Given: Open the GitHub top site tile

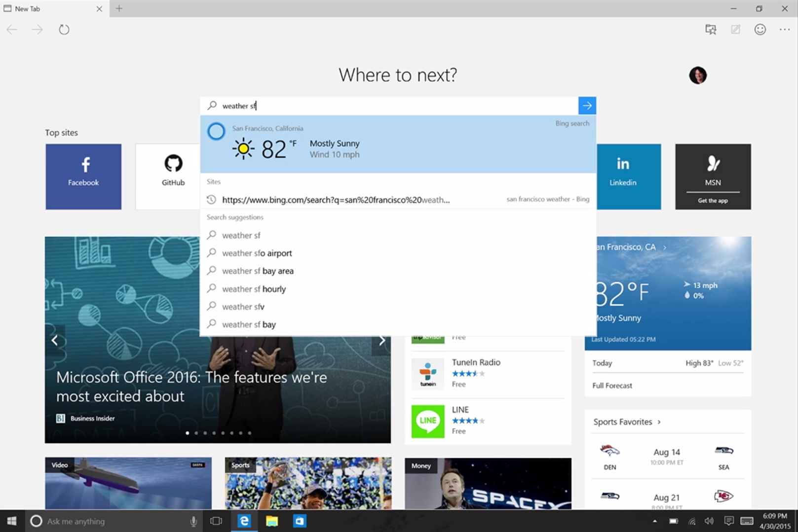Looking at the screenshot, I should (168, 177).
